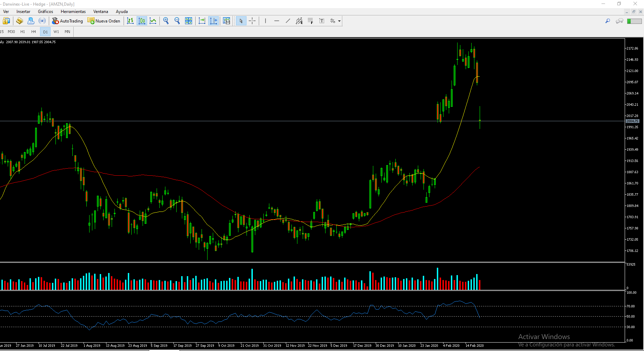Minimize the inner chart window

tap(627, 12)
